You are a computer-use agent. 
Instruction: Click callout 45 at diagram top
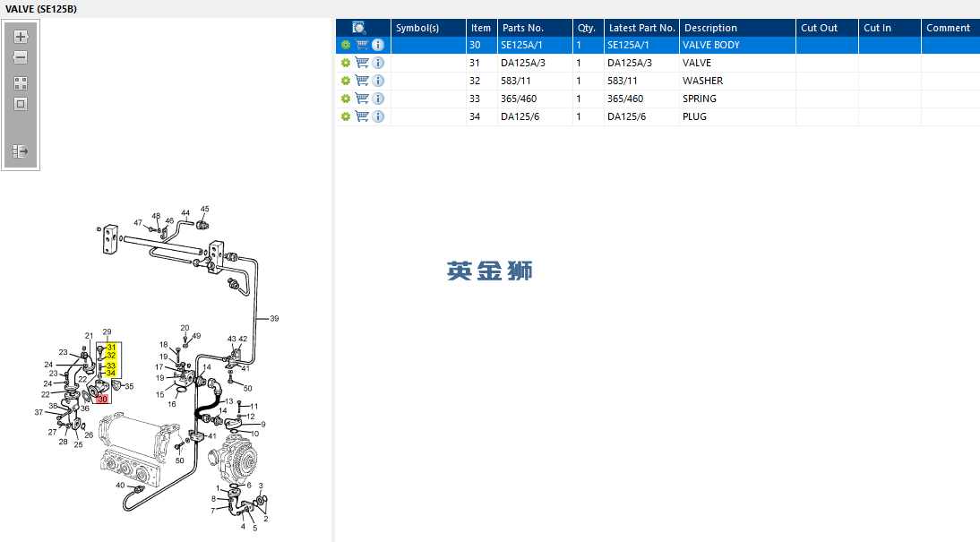(x=205, y=209)
